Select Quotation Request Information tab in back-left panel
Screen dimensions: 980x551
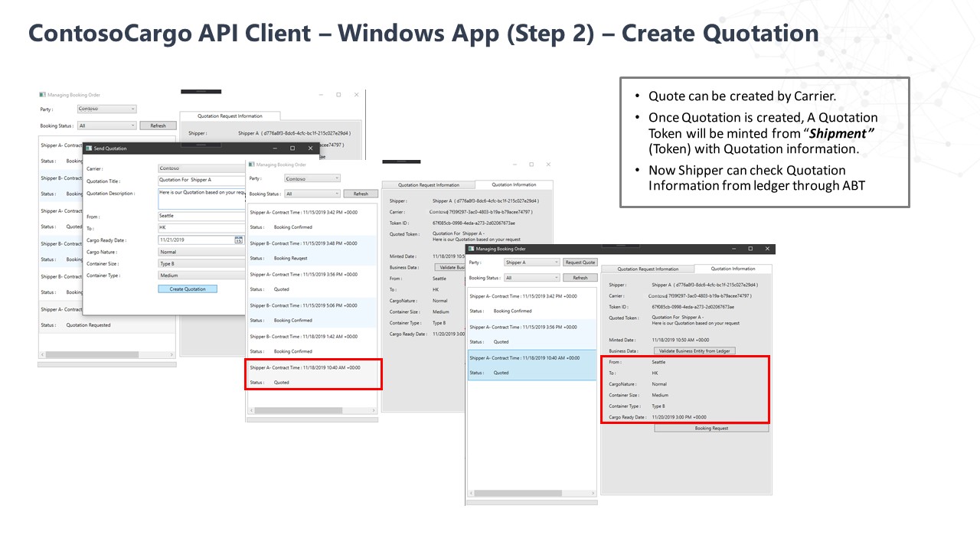pos(230,116)
